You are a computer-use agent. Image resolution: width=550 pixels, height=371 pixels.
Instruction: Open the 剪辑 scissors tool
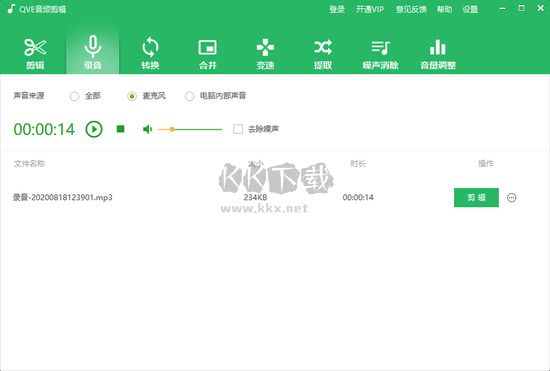35,53
